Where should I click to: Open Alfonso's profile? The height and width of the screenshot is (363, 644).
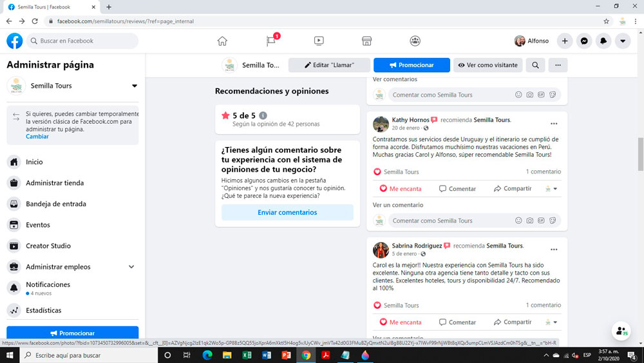pyautogui.click(x=531, y=41)
